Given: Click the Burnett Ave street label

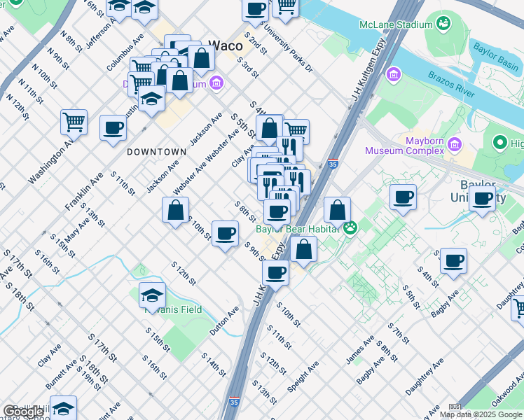Looking at the screenshot, I should tap(61, 374).
